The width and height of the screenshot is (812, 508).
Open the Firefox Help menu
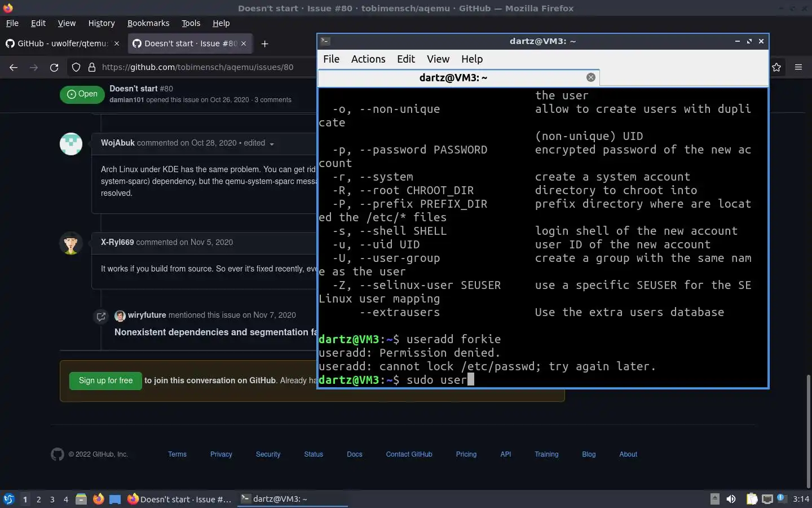click(x=221, y=23)
